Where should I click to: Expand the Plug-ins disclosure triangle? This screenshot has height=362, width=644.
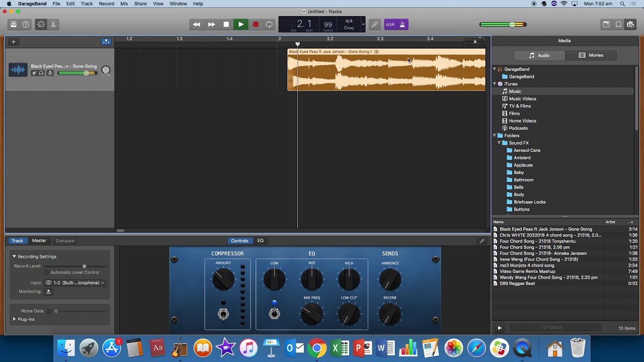point(15,319)
